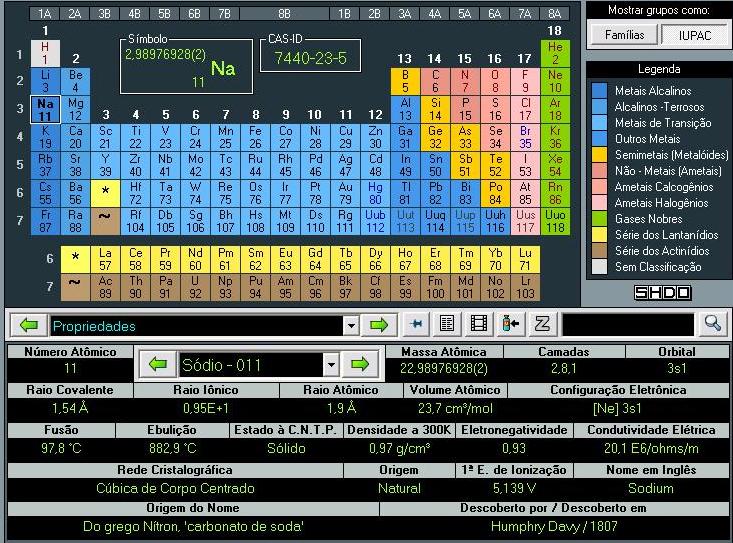
Task: Select Bromine (Br 35) cell
Action: coord(525,137)
